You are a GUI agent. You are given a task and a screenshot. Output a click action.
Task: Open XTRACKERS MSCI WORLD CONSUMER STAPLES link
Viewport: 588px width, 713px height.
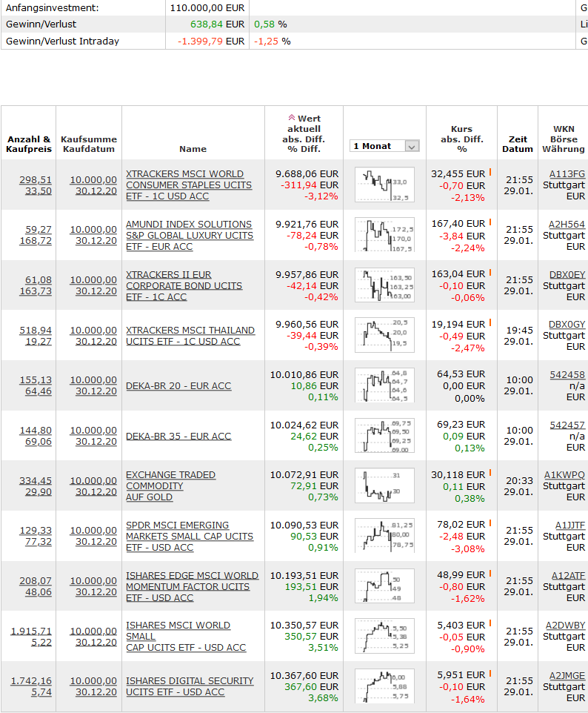point(189,185)
